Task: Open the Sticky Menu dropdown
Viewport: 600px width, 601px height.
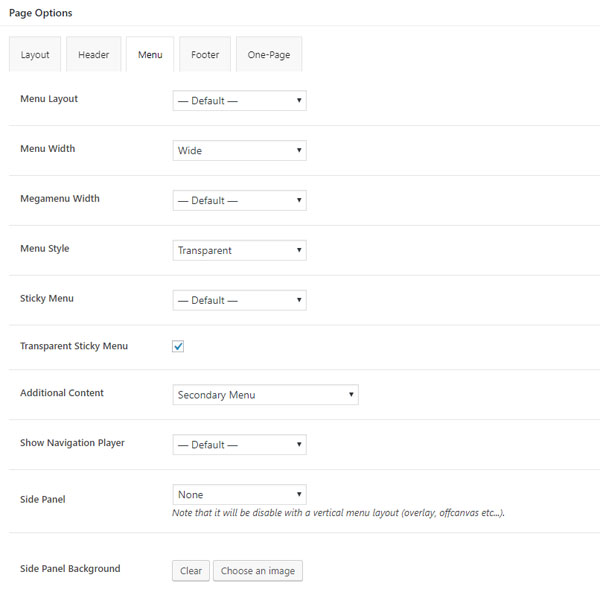Action: tap(240, 300)
